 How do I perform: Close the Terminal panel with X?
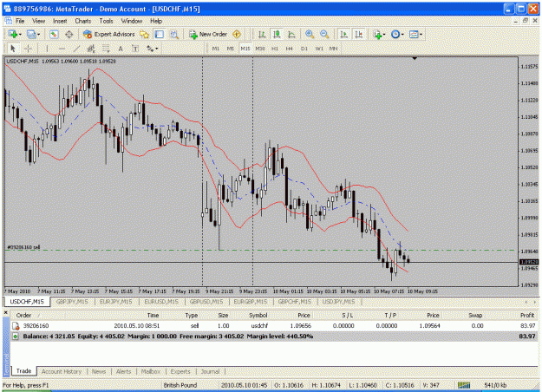click(5, 313)
